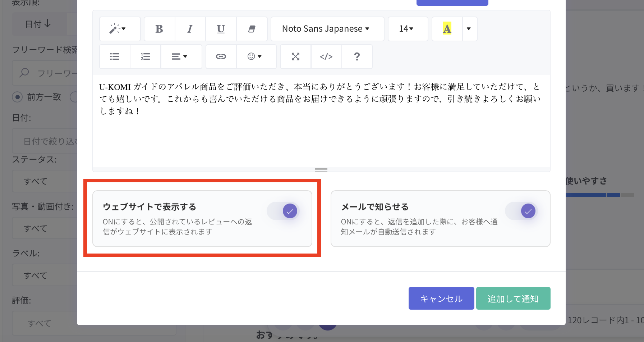644x342 pixels.
Task: Click the キャンセル button
Action: [x=441, y=298]
